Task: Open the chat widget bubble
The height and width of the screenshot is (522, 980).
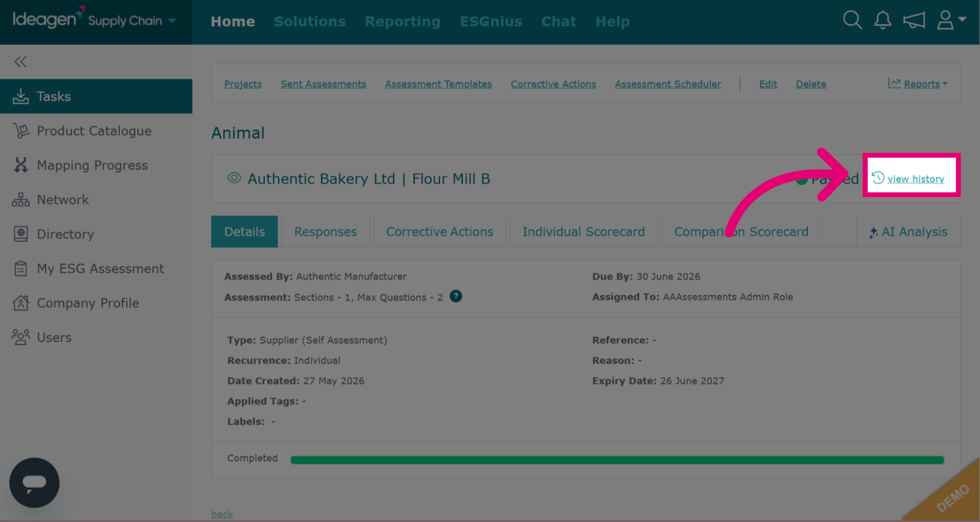Action: pos(34,482)
